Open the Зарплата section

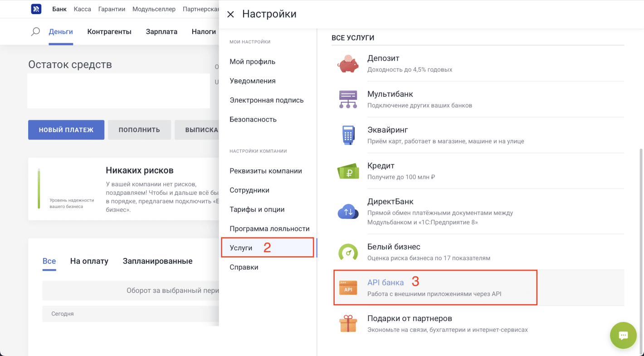(161, 31)
